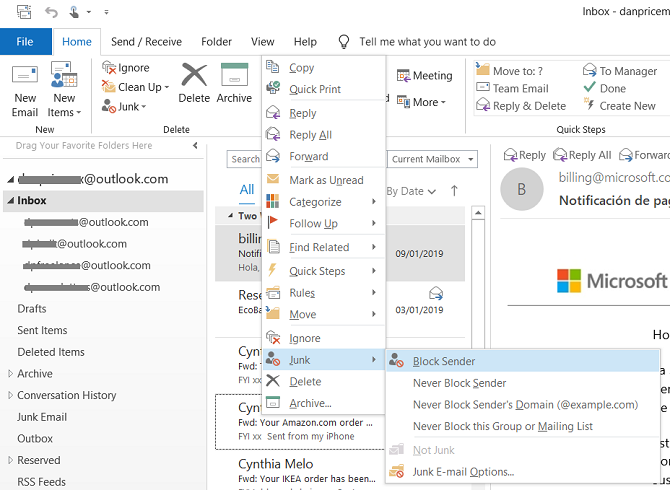Open RSS Feeds folder
Viewport: 670px width, 490px height.
[41, 482]
